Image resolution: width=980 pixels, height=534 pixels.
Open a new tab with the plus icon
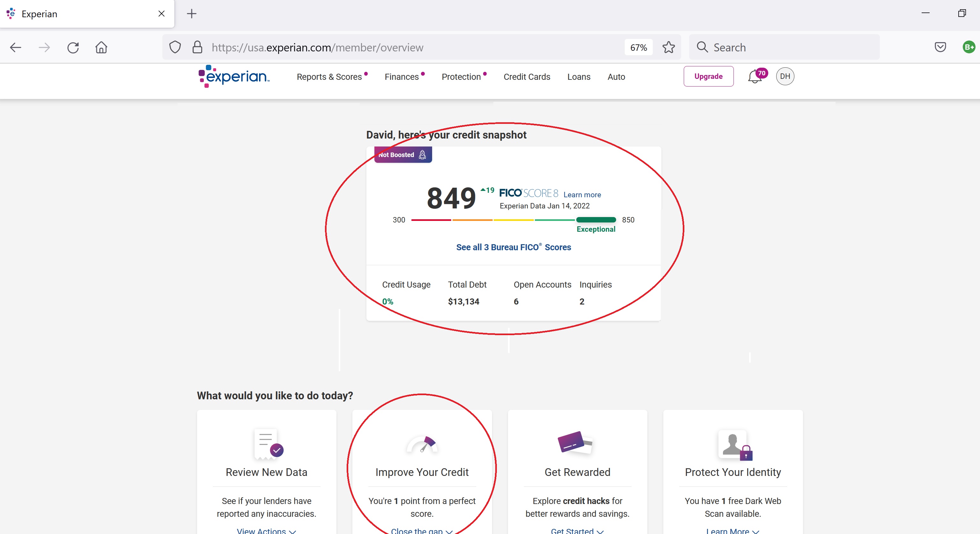click(x=192, y=14)
